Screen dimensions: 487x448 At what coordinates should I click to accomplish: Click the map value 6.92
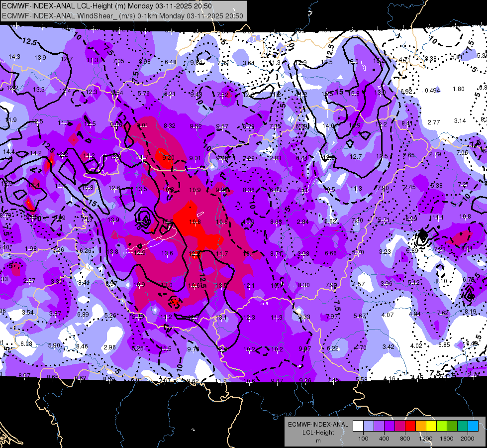(406, 92)
